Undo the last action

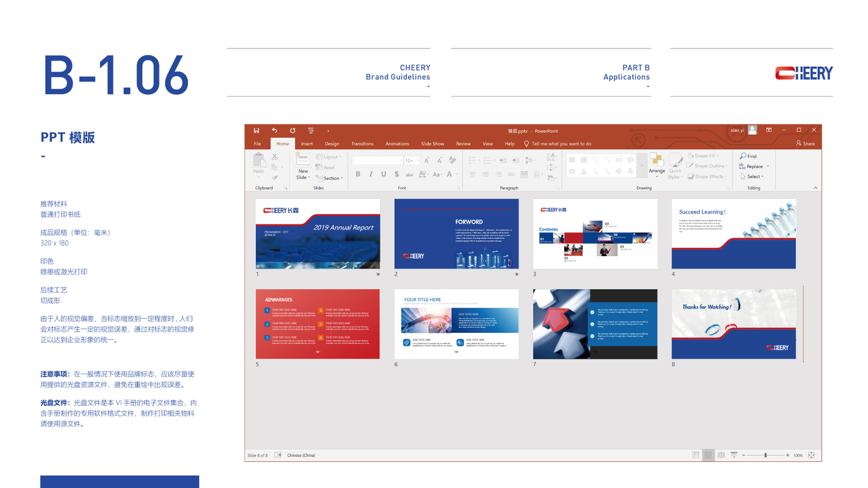(275, 130)
